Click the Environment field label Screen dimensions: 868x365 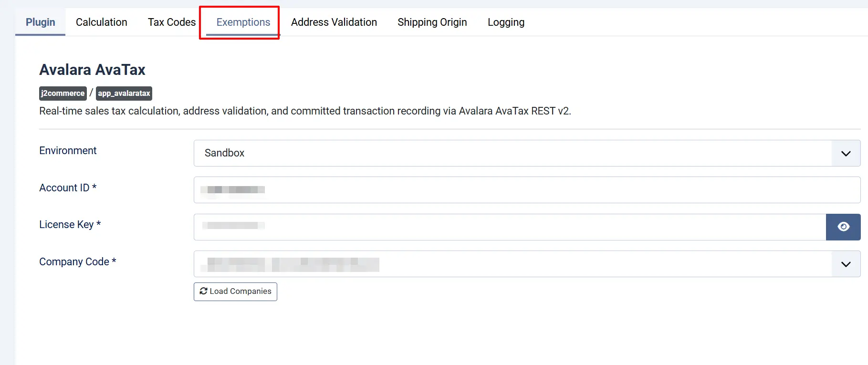pyautogui.click(x=68, y=151)
